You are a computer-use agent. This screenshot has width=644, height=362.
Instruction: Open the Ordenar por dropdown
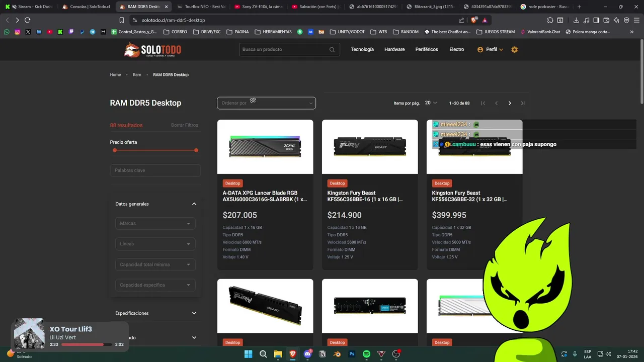tap(266, 103)
